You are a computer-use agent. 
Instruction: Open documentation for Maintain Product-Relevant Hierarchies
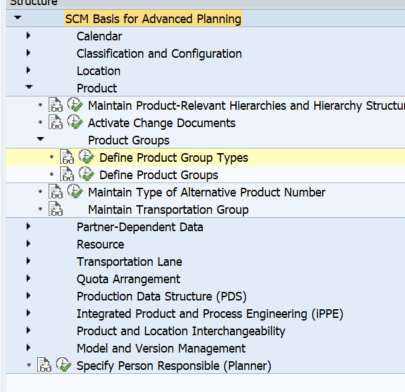56,105
